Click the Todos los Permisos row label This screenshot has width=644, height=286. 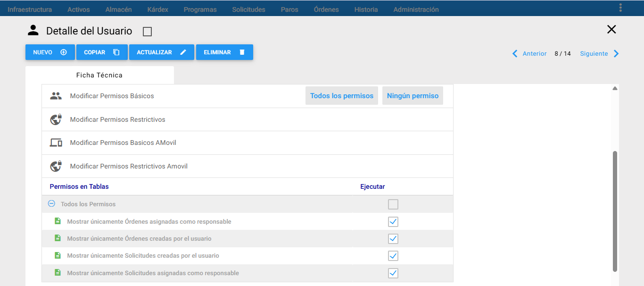(x=88, y=204)
